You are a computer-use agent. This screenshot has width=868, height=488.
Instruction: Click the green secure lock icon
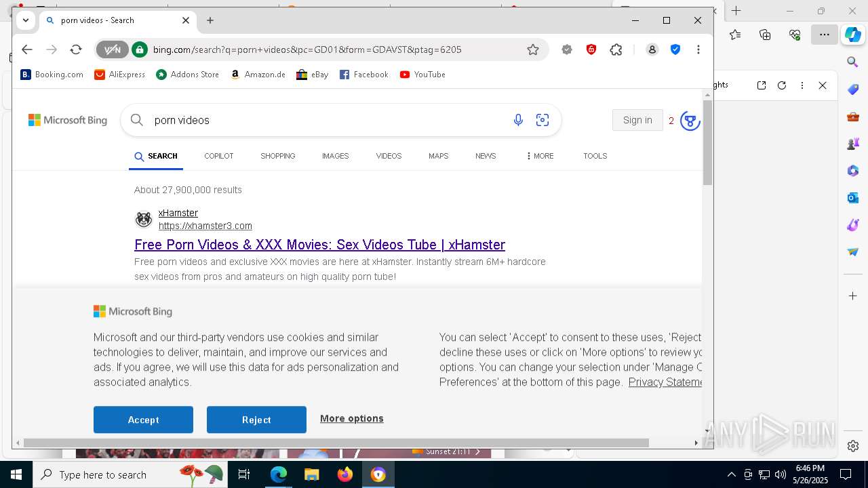tap(140, 49)
